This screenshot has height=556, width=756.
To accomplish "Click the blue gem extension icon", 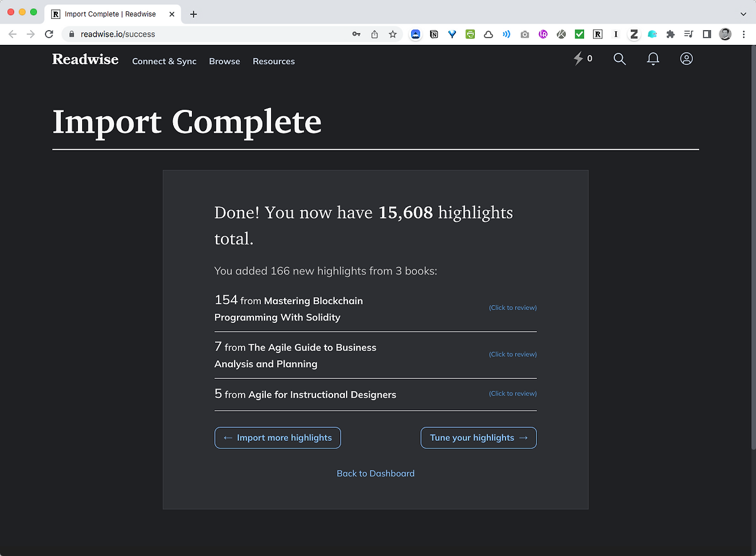I will point(452,34).
